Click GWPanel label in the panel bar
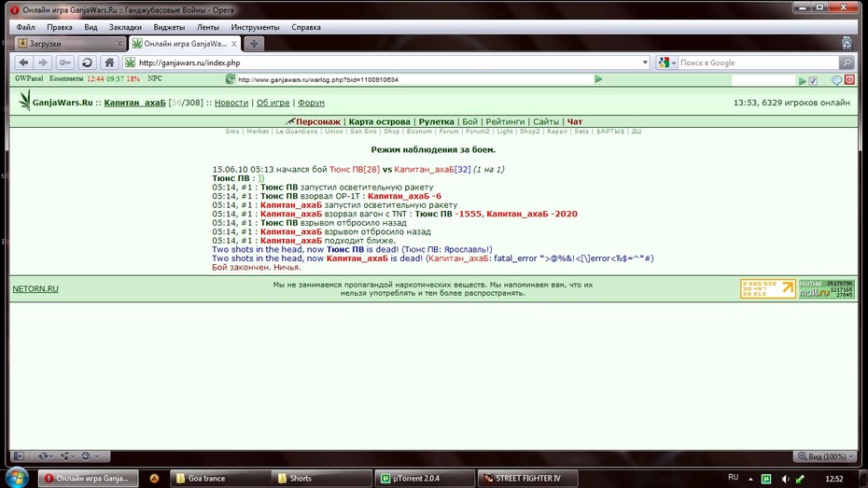 (x=29, y=78)
